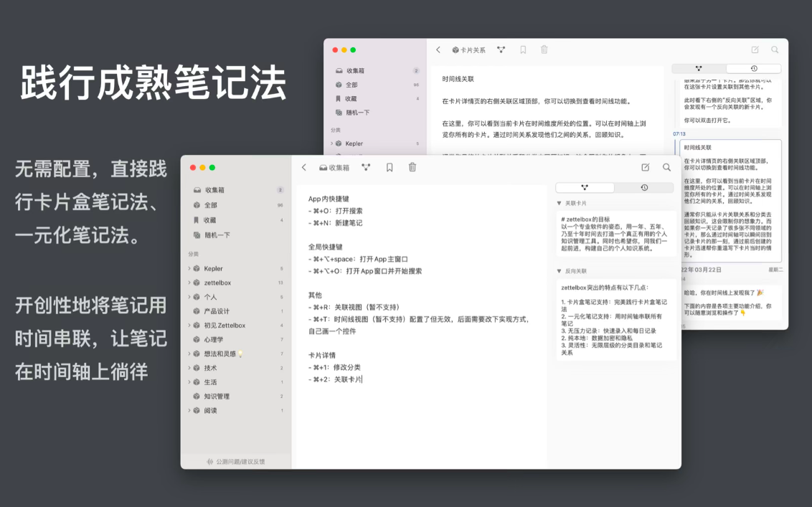Image resolution: width=812 pixels, height=507 pixels.
Task: Collapse the 关联卡片 section
Action: click(560, 204)
